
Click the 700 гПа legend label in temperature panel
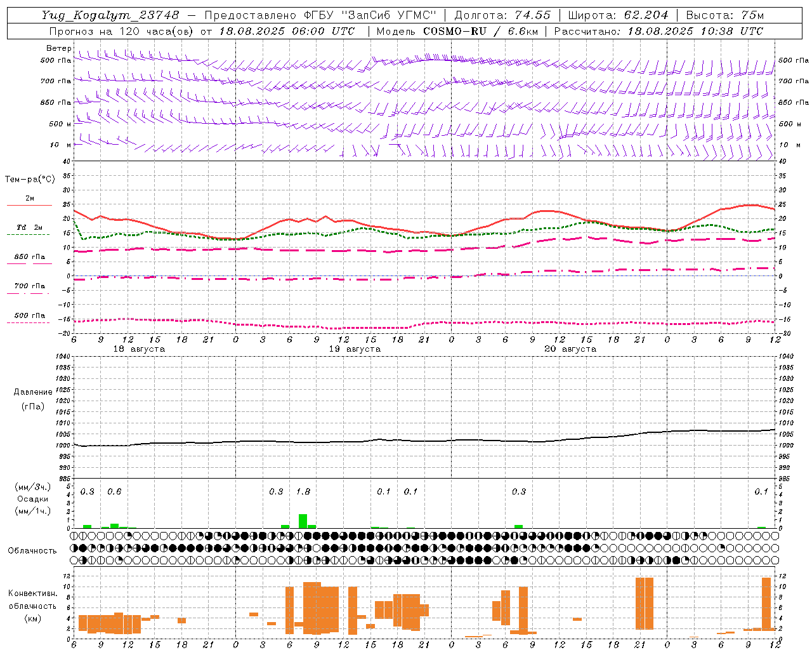tap(30, 286)
